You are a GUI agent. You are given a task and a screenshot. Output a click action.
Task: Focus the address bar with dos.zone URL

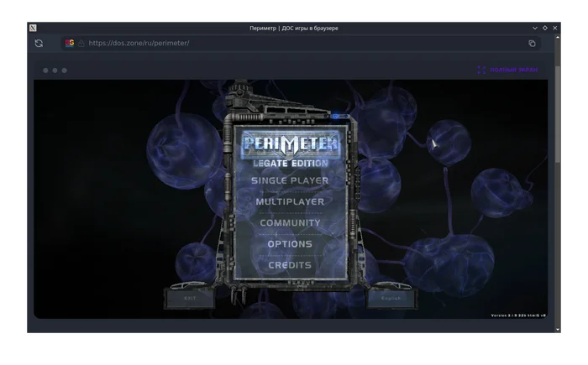[x=300, y=43]
